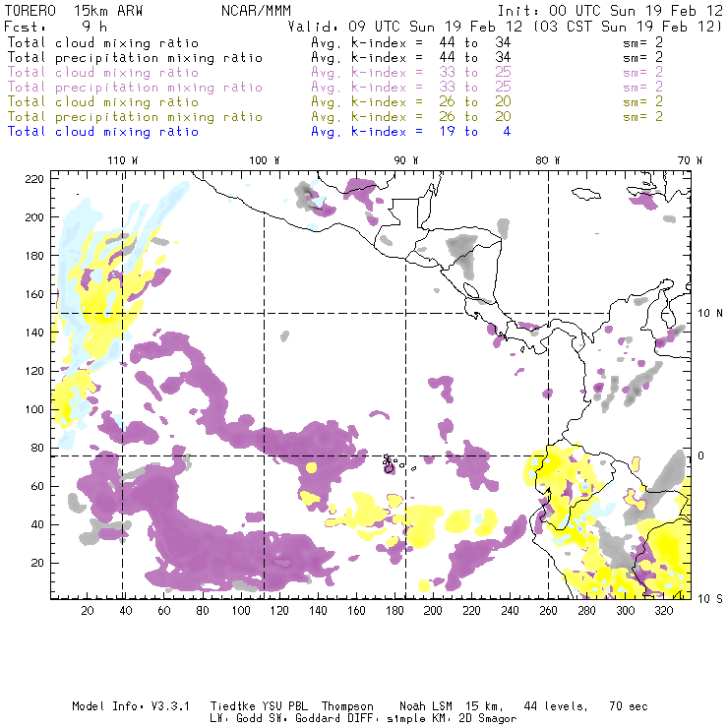This screenshot has height=728, width=728.
Task: Click the '0' equator latitude label
Action: [x=700, y=455]
